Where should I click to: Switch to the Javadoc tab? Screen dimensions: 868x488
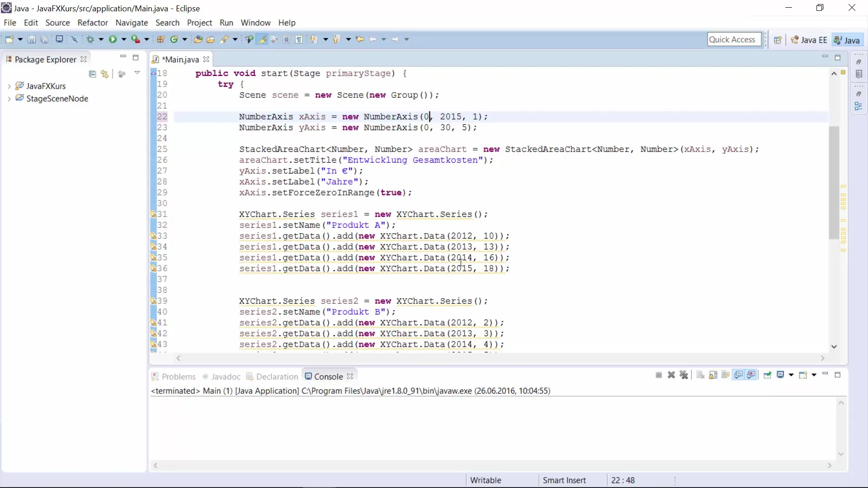pyautogui.click(x=222, y=376)
